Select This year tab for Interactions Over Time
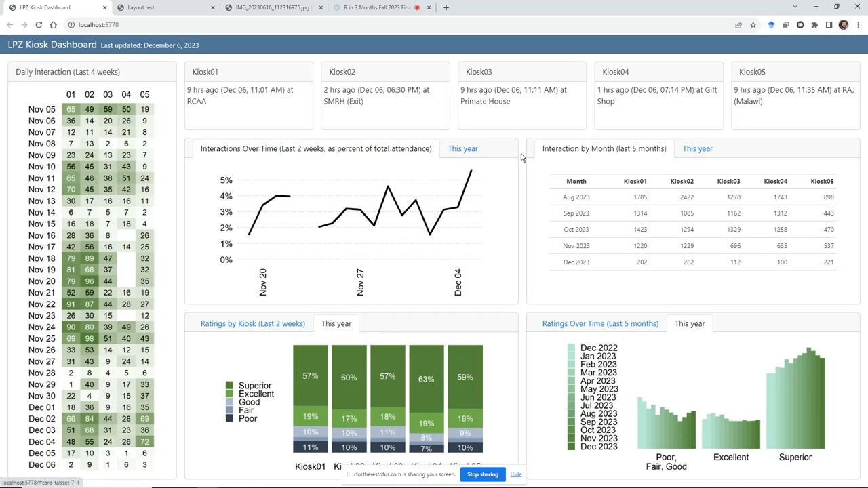 point(462,148)
